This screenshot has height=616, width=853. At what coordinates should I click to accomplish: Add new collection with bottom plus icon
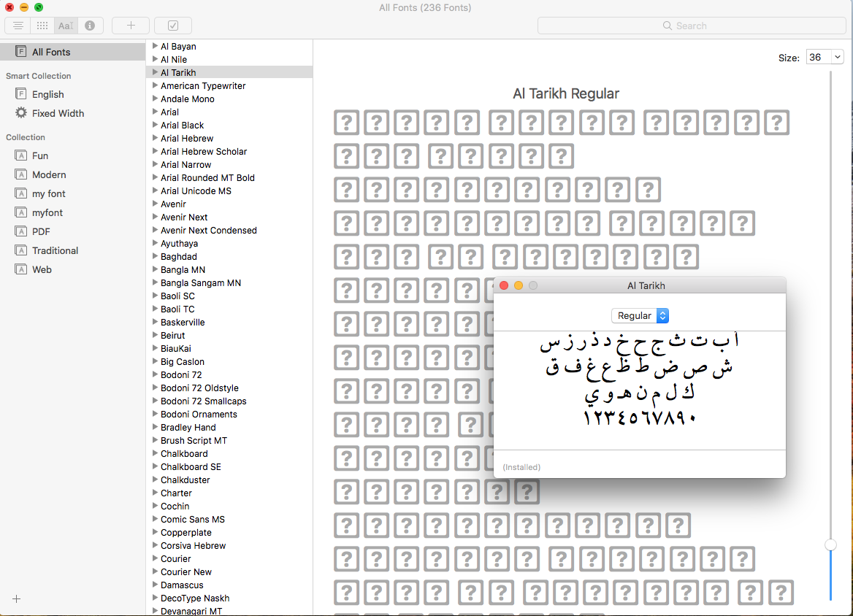(x=16, y=598)
